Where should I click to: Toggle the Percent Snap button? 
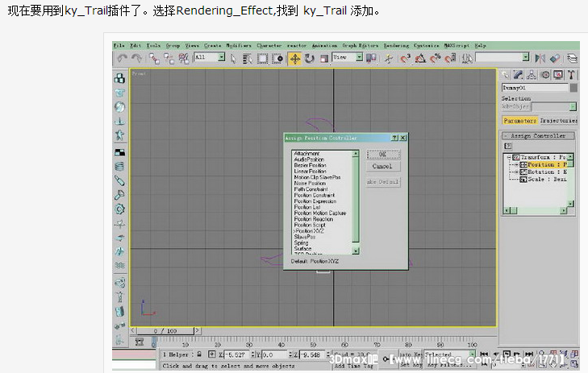[x=436, y=59]
